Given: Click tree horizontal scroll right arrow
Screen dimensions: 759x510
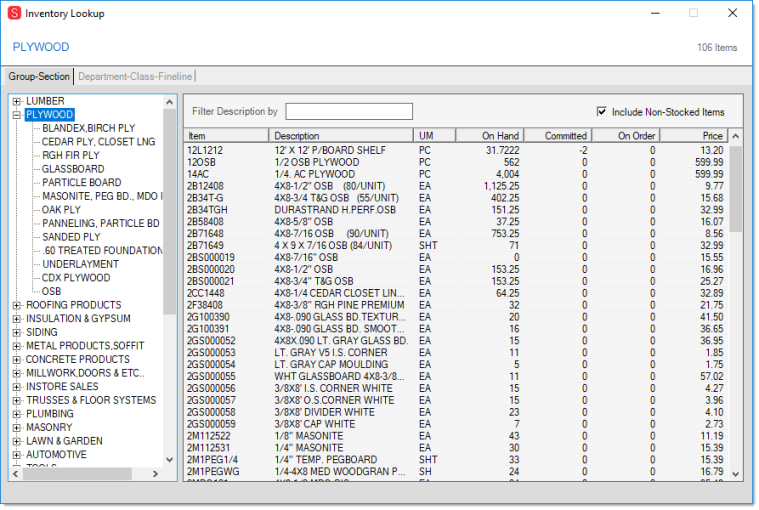Looking at the screenshot, I should point(155,474).
